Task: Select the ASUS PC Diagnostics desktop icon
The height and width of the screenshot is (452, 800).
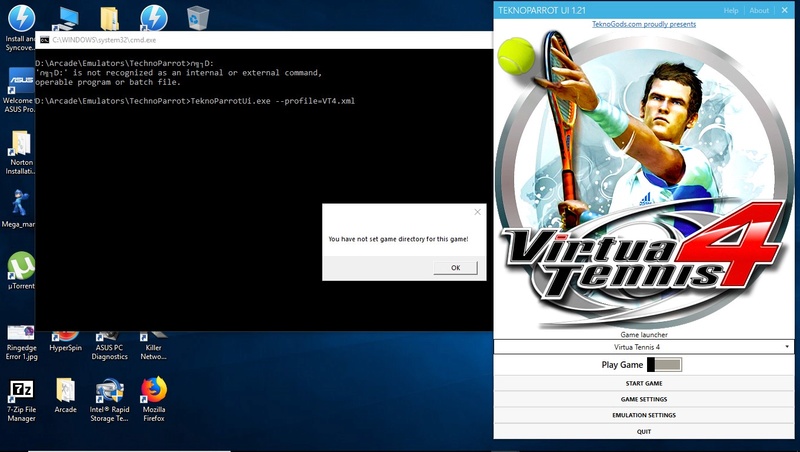Action: click(109, 345)
